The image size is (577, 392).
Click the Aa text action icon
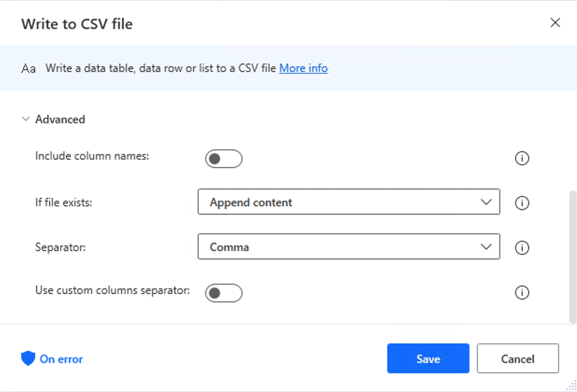coord(28,69)
